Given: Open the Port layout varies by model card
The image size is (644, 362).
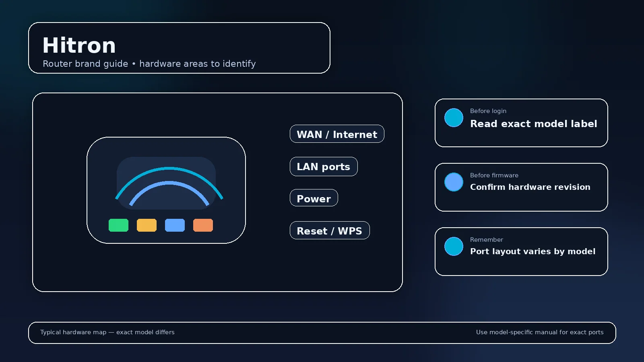Looking at the screenshot, I should click(x=521, y=251).
